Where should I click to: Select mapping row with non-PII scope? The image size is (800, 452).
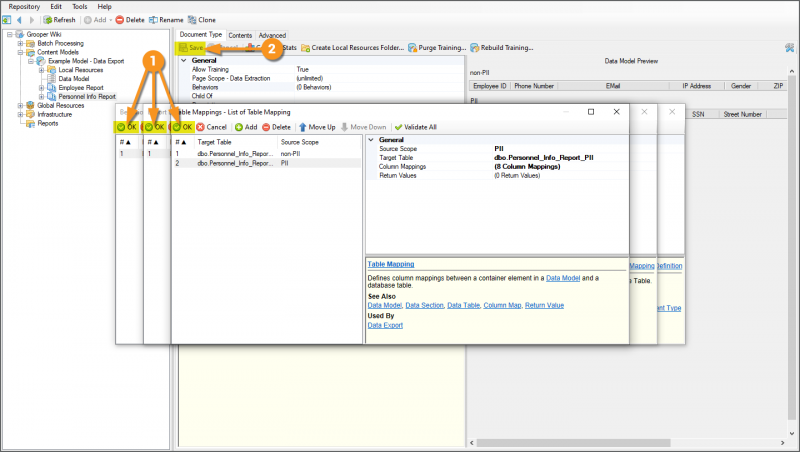pos(267,154)
